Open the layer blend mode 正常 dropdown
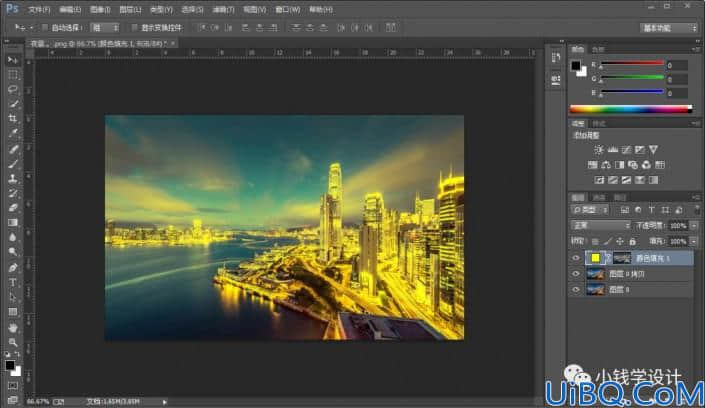 601,225
